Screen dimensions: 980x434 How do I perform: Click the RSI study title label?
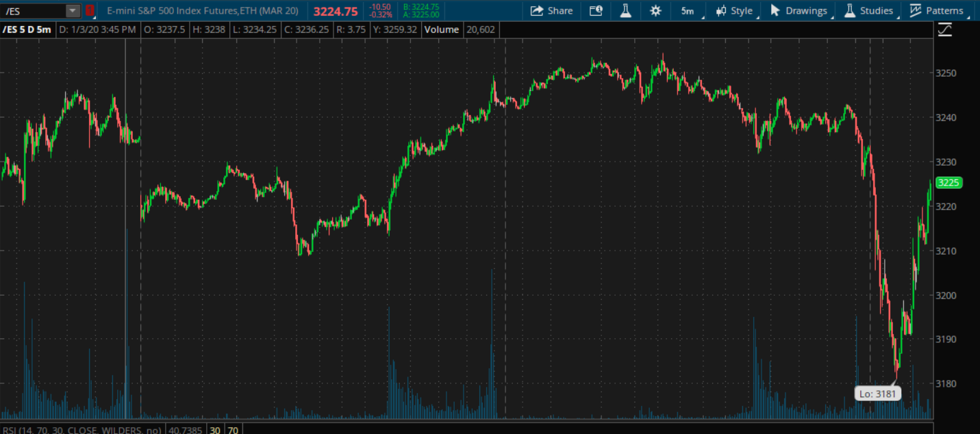pos(81,430)
